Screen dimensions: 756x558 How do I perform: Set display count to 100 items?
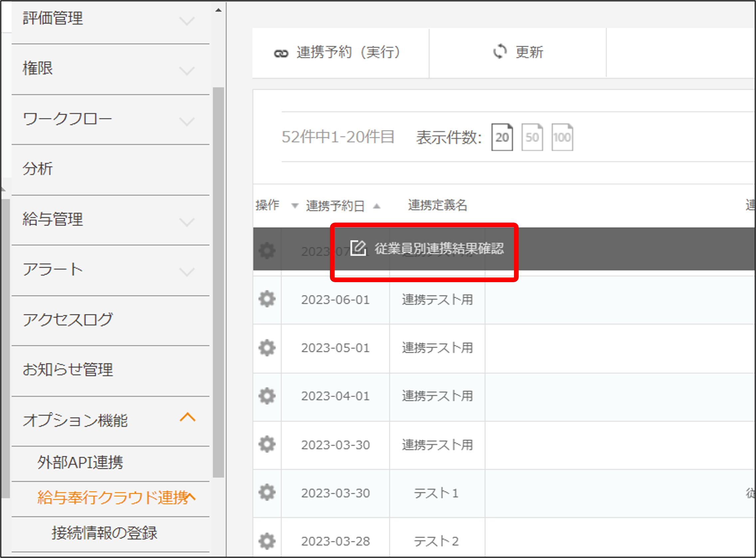[562, 137]
